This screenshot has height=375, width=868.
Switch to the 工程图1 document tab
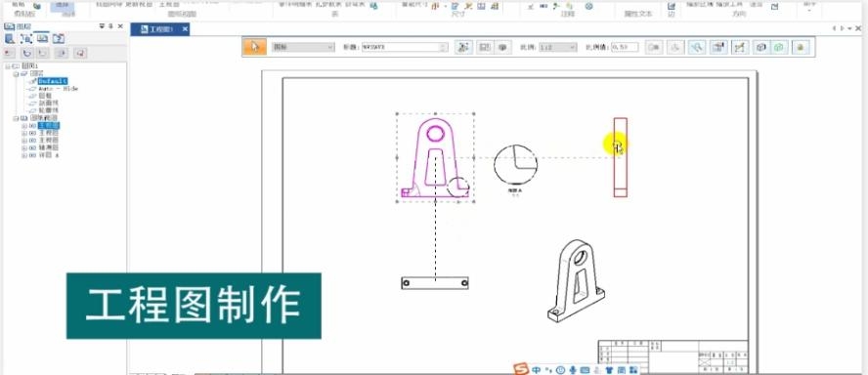click(157, 29)
